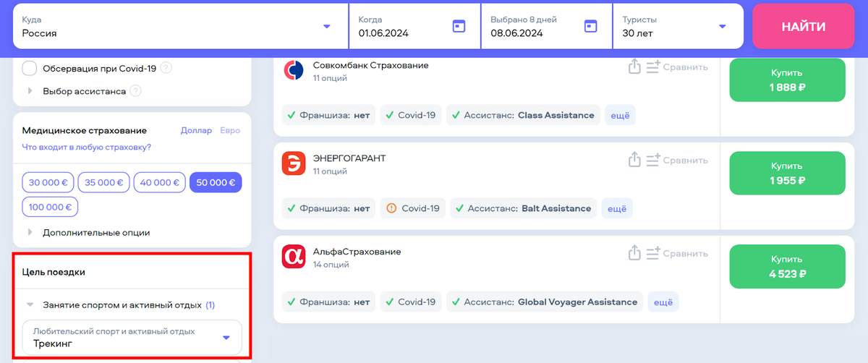Add АльфаСтрахование to Сравнить list
The image size is (868, 363).
click(x=676, y=254)
